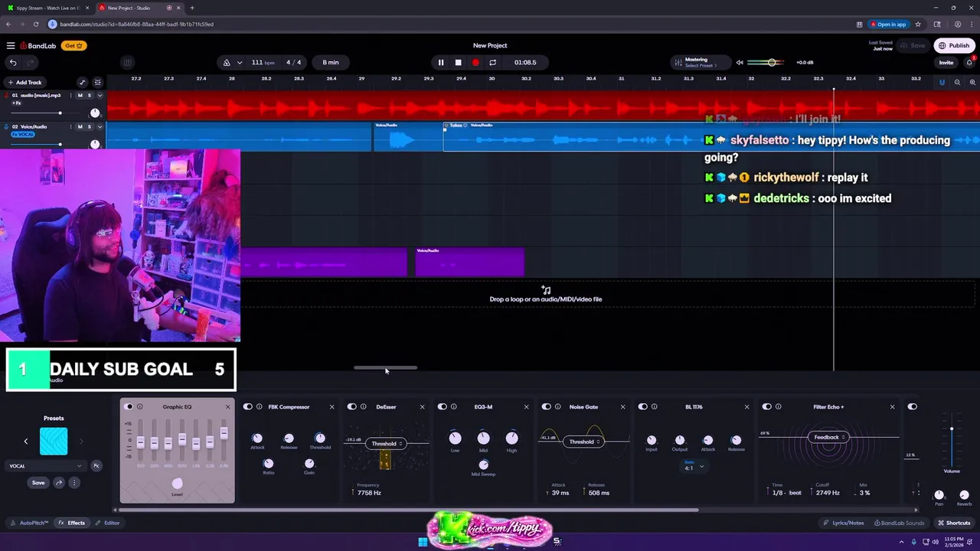Viewport: 980px width, 551px height.
Task: Click the share preset arrow icon
Action: click(x=59, y=483)
